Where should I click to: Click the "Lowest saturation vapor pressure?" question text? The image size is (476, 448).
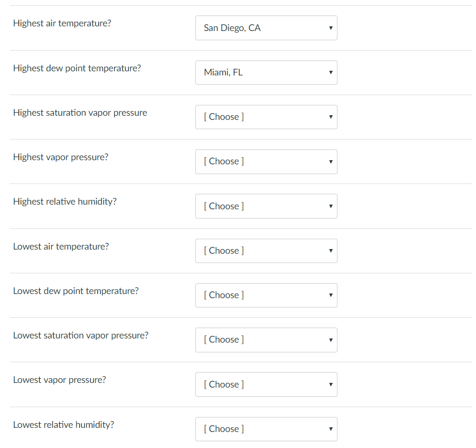coord(81,335)
